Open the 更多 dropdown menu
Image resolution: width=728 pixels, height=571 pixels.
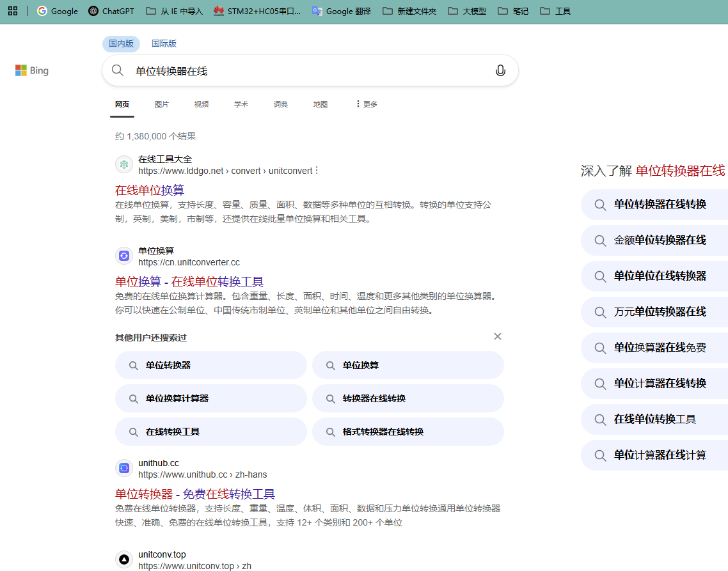coord(365,104)
